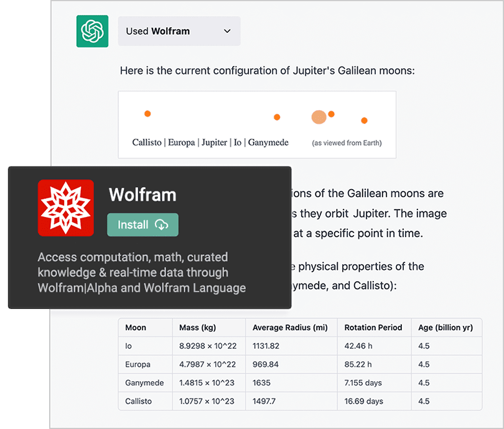
Task: Click the mass value "8.9298 × 10^22"
Action: (208, 346)
